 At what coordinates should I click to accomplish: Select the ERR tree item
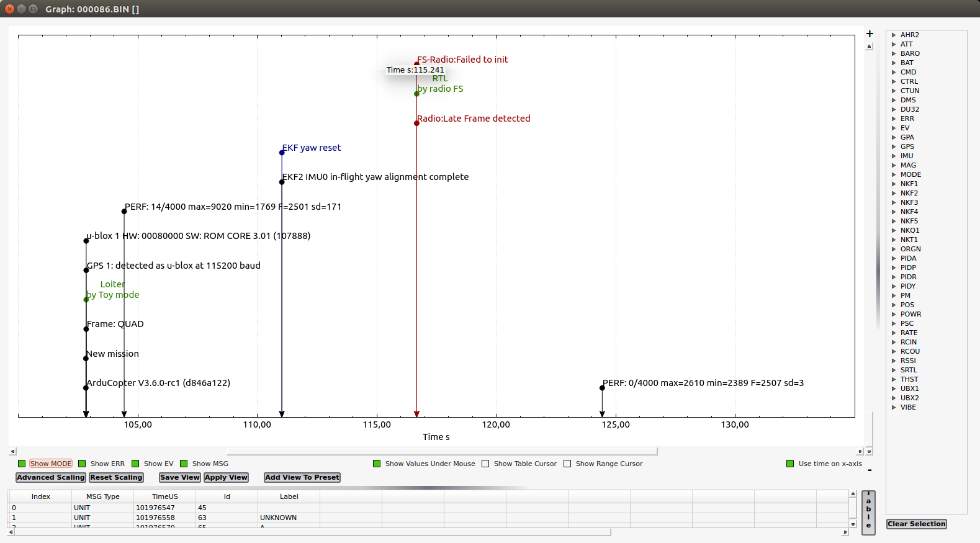tap(907, 119)
